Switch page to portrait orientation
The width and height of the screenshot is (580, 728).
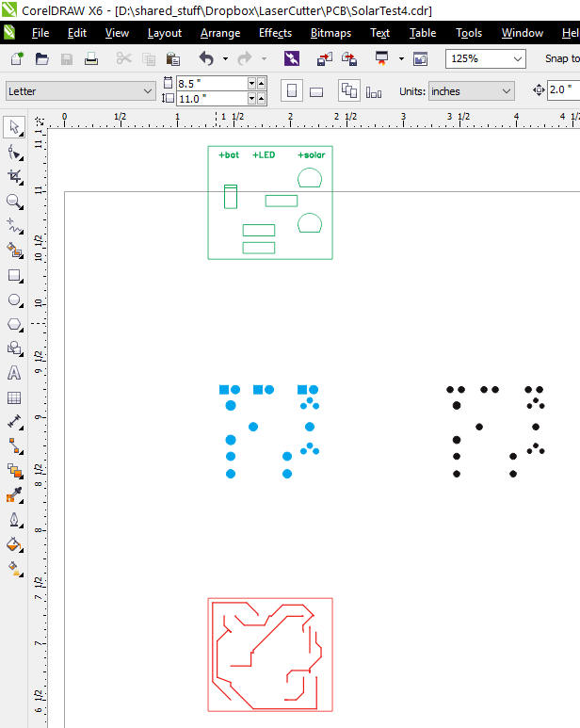pos(292,91)
